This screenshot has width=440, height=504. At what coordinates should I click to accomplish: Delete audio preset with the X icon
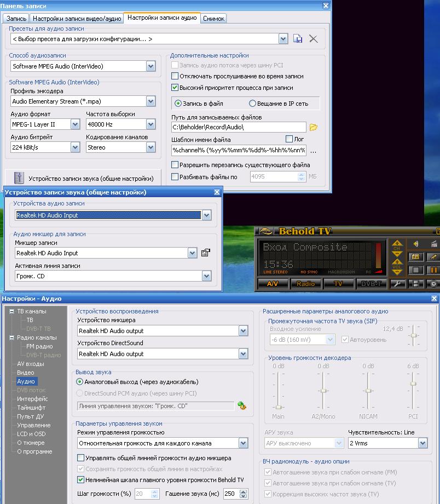tap(313, 38)
